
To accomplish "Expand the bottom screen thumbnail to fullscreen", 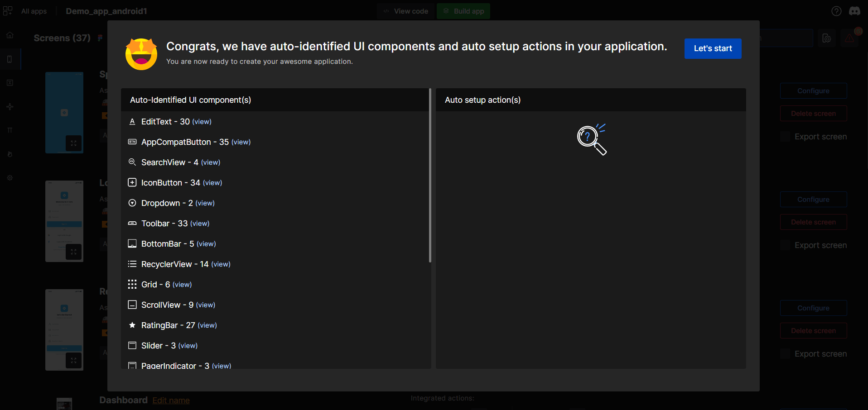I will tap(74, 360).
